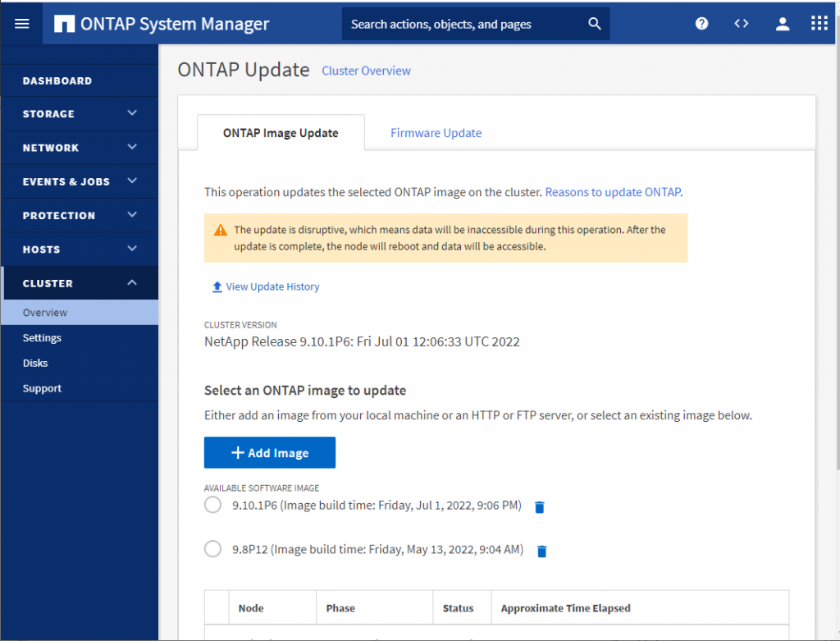This screenshot has height=641, width=840.
Task: Expand the Hosts menu section
Action: click(80, 250)
